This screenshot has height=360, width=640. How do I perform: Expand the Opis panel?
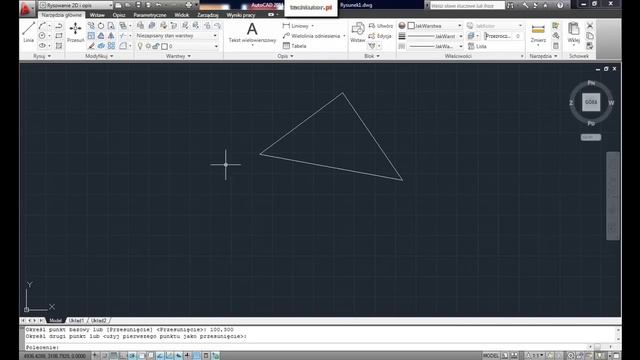tap(285, 56)
